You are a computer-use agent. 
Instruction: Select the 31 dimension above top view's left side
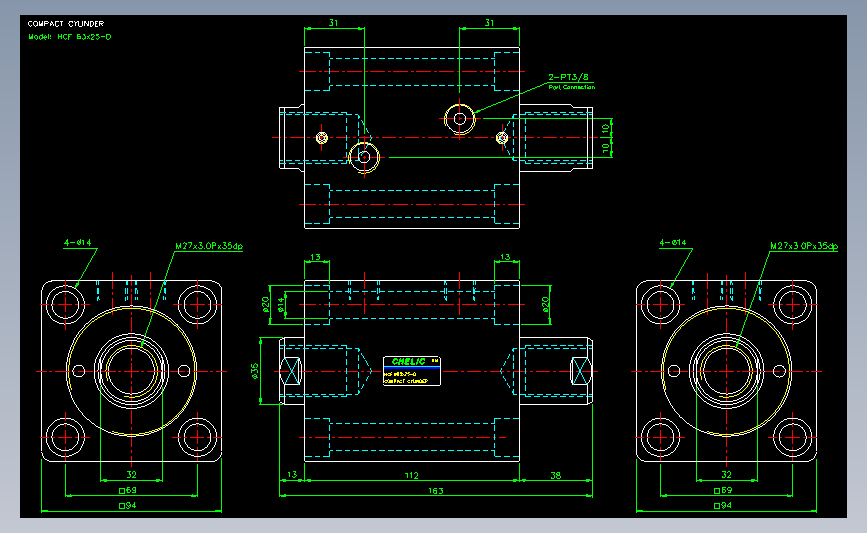[x=333, y=23]
